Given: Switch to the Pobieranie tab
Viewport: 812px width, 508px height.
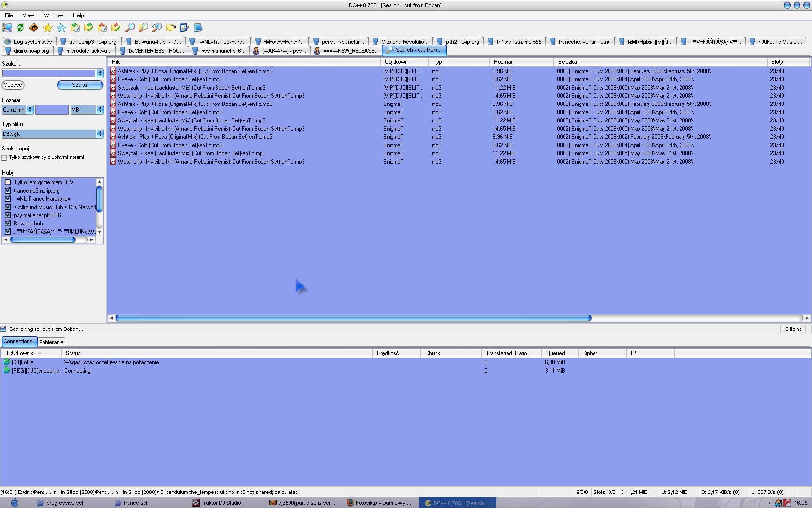Looking at the screenshot, I should pos(51,342).
